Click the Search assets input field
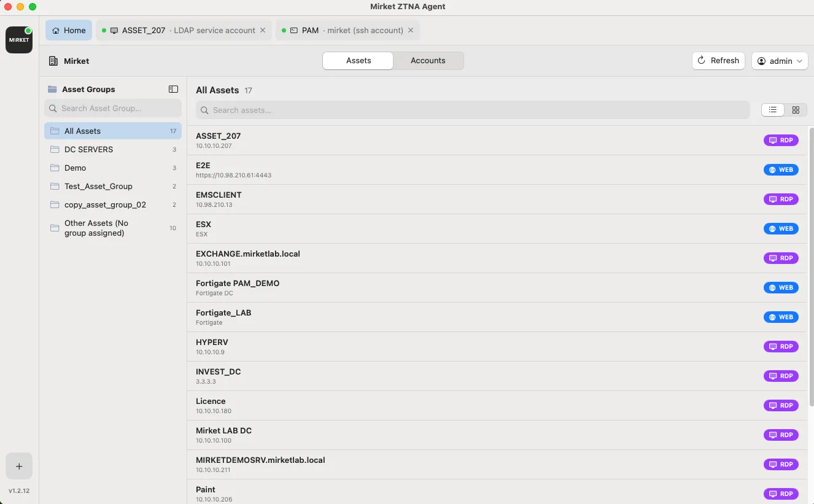 coord(473,110)
